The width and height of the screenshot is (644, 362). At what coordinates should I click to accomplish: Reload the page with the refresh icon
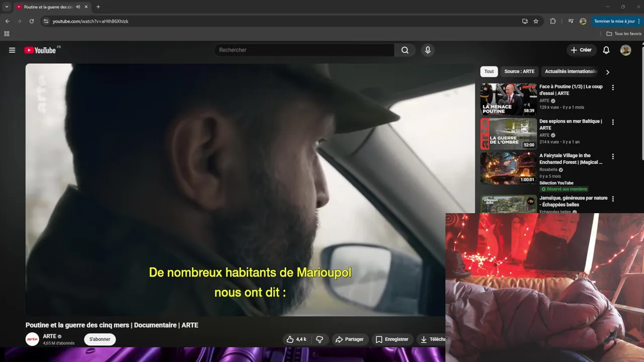coord(31,21)
